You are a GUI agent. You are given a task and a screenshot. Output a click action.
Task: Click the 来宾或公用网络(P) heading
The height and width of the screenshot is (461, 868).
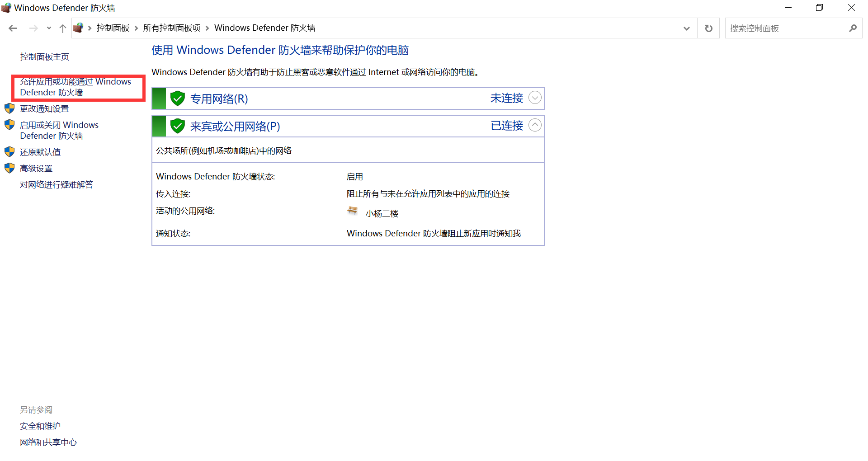click(235, 127)
